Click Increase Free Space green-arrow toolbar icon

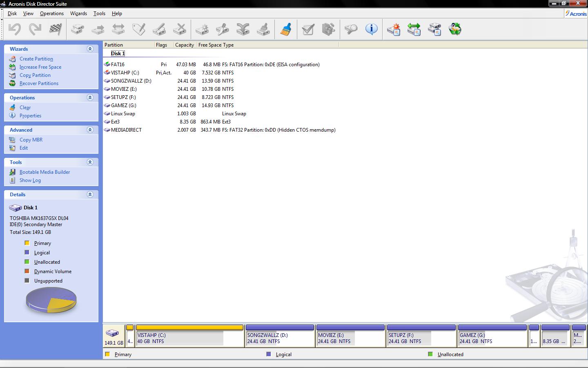tap(414, 29)
